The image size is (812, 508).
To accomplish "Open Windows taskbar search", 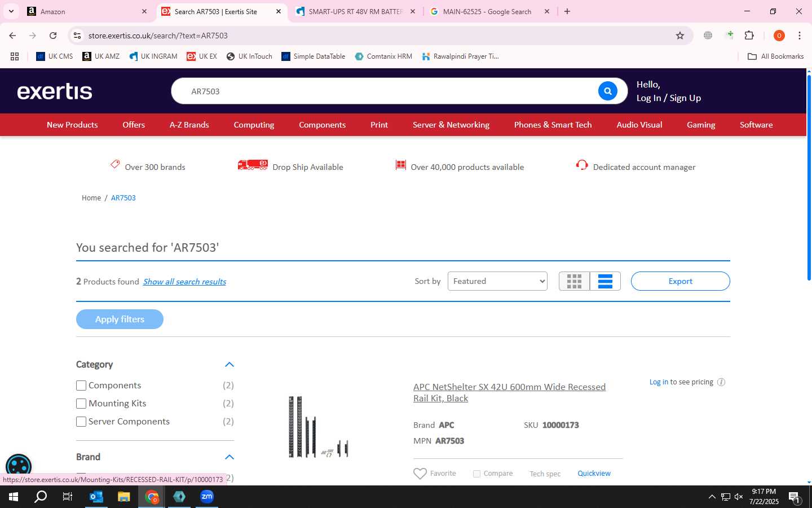I will pos(41,497).
